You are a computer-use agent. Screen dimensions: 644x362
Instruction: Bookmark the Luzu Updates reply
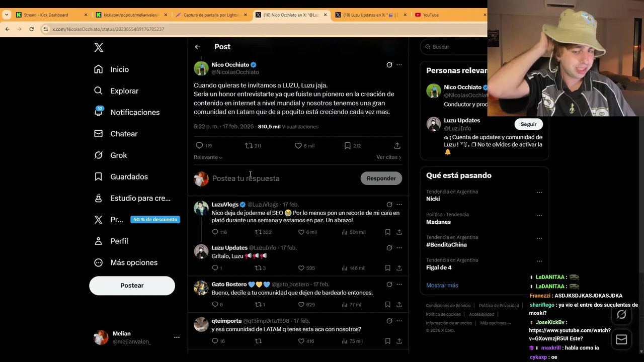[388, 268]
